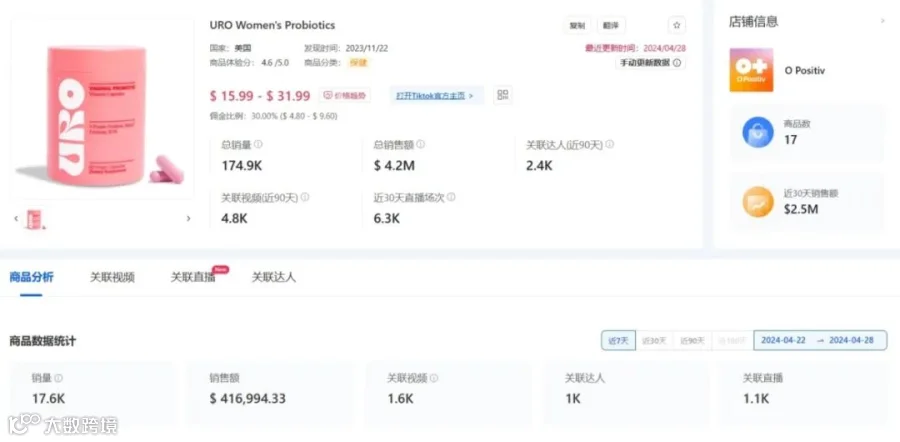Image resolution: width=900 pixels, height=442 pixels.
Task: Click the 复制 copy button
Action: [x=577, y=25]
